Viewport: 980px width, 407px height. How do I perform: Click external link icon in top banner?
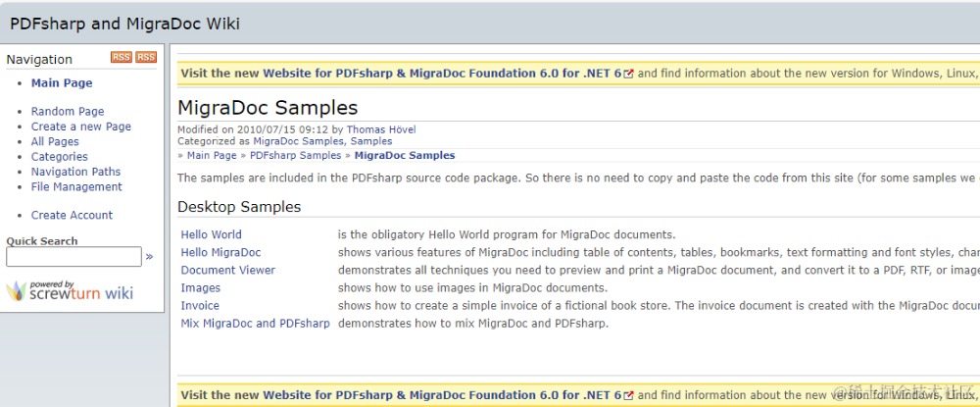tap(629, 74)
